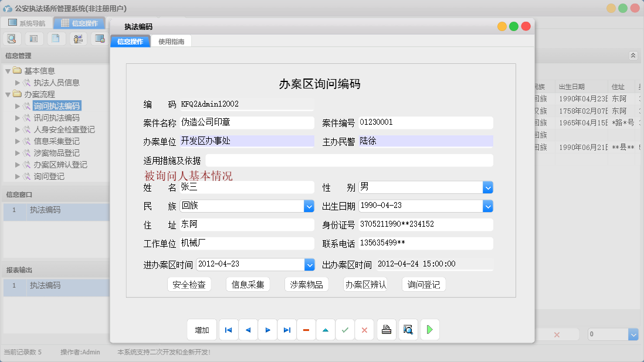Open the 出生日期 birth date picker dropdown
Viewport: 644px width, 362px height.
coord(487,206)
